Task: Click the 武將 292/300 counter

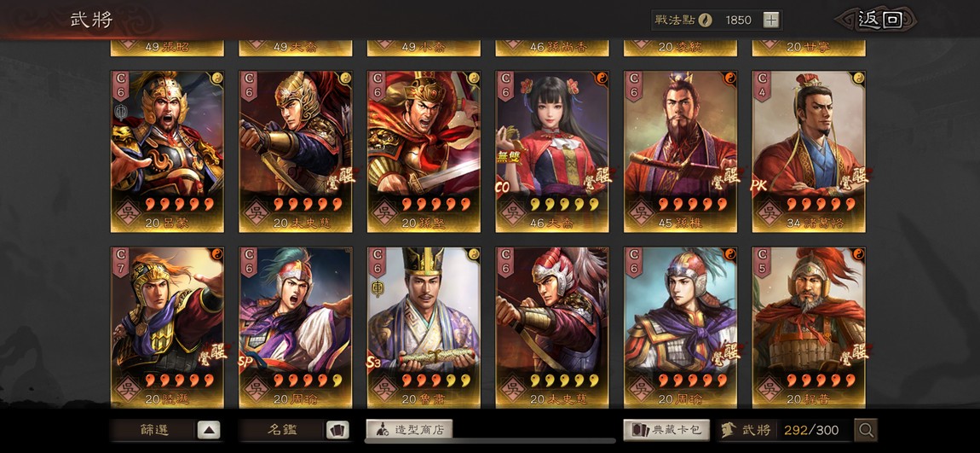Action: 785,430
